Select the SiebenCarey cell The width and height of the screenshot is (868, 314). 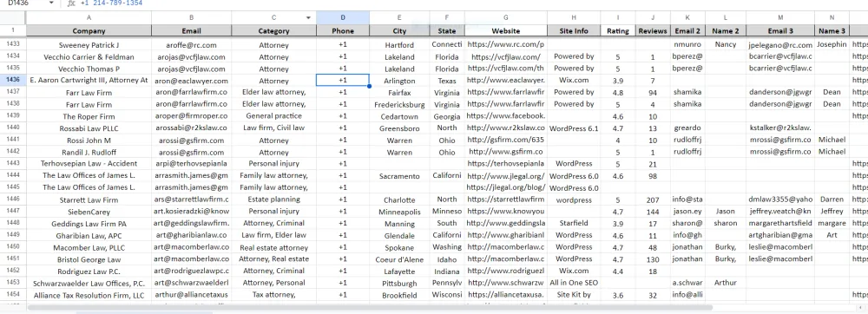click(89, 212)
